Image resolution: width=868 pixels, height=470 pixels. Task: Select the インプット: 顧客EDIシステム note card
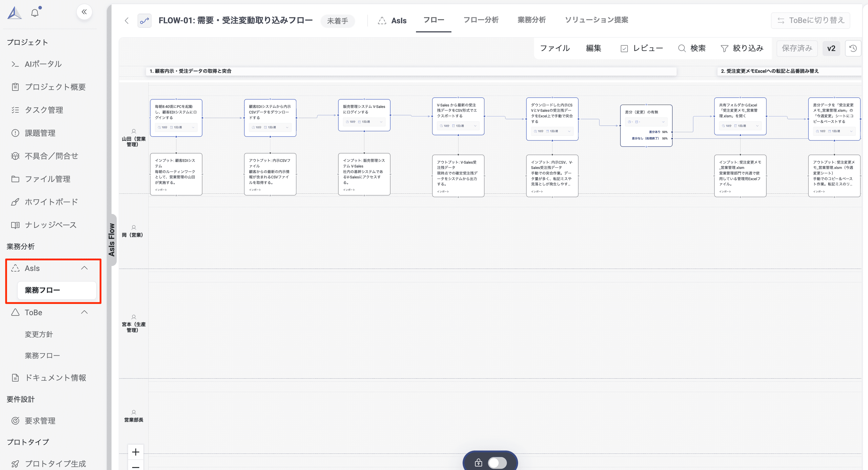pos(176,174)
